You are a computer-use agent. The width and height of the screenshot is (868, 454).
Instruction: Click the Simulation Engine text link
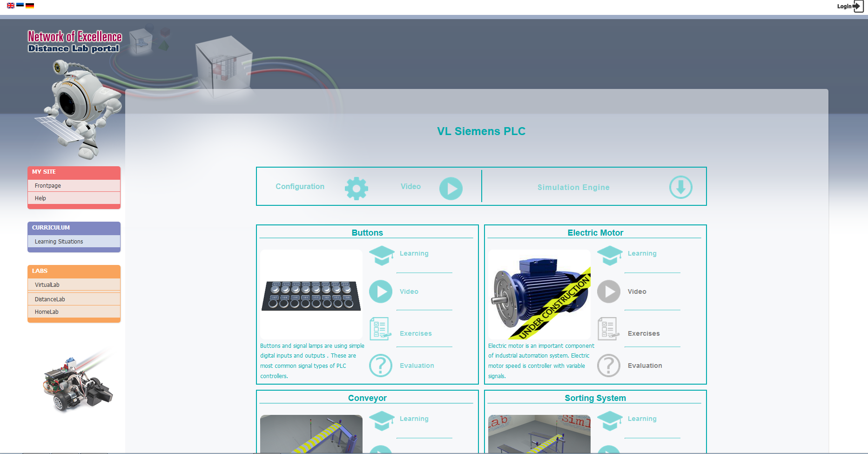pos(573,187)
